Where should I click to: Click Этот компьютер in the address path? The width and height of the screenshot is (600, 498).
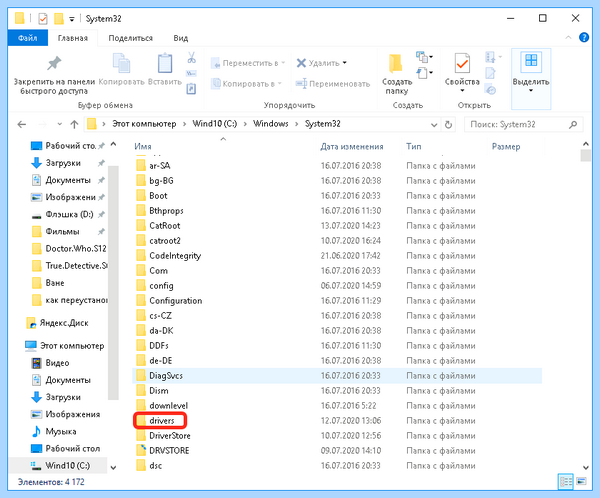(144, 124)
